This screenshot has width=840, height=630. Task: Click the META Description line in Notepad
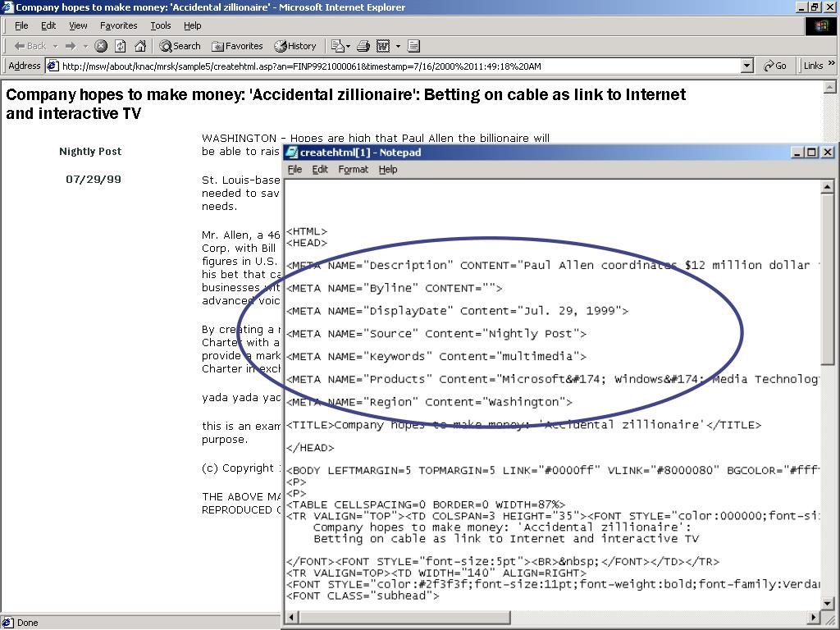point(552,265)
